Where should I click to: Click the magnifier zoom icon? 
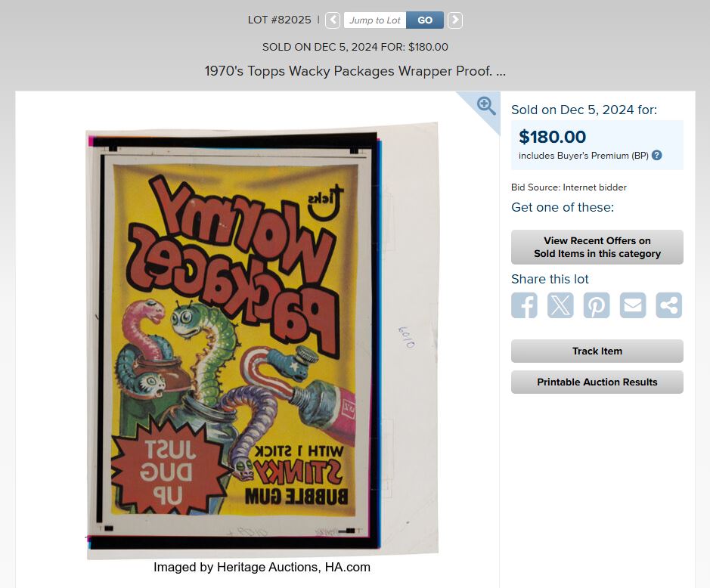[x=486, y=106]
